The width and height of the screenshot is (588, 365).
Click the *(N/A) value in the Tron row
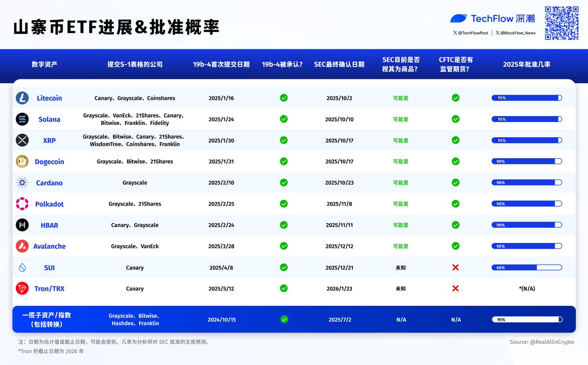(x=527, y=289)
